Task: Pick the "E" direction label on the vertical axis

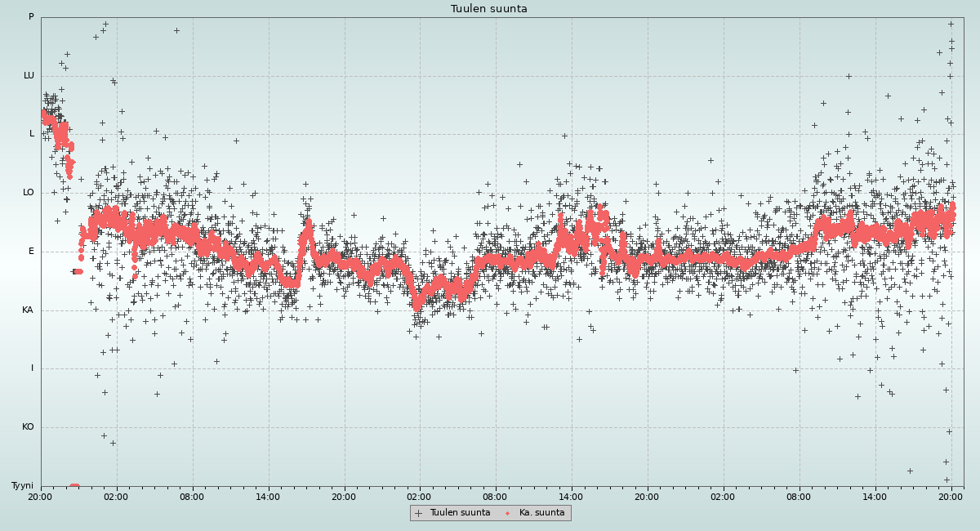Action: (32, 252)
